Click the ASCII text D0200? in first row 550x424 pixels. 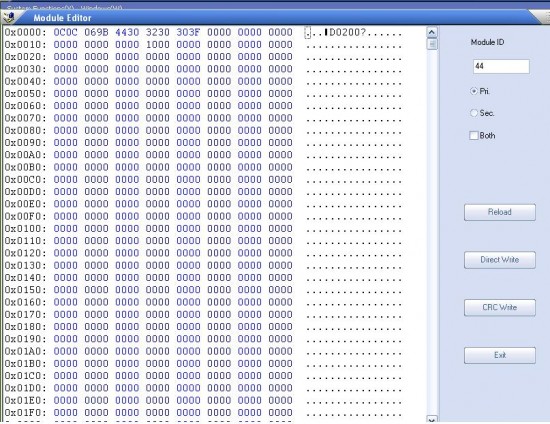pyautogui.click(x=348, y=33)
